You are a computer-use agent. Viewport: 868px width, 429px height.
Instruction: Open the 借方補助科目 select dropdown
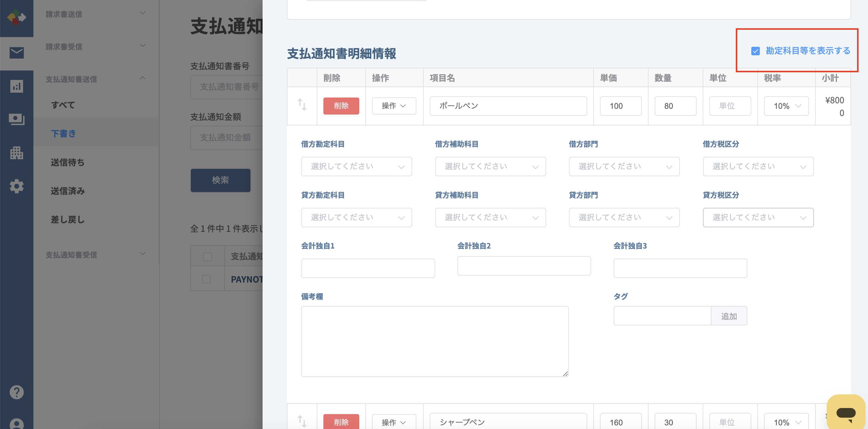coord(490,166)
